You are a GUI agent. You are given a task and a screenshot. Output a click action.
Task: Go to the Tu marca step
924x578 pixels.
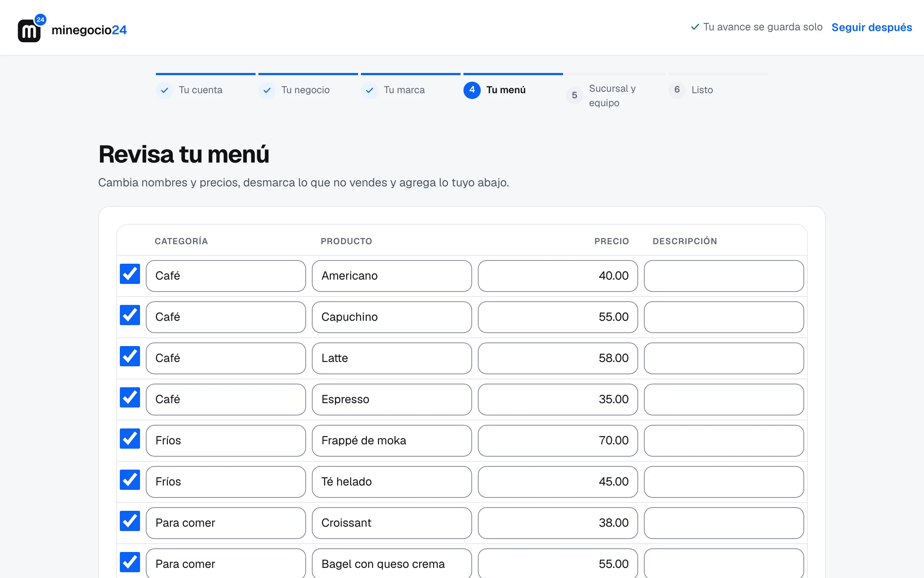tap(404, 90)
